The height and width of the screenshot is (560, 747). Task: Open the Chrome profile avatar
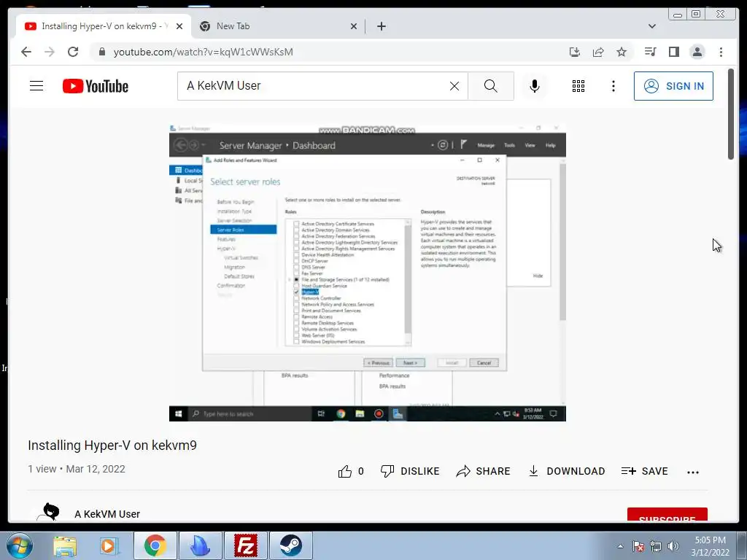tap(697, 52)
